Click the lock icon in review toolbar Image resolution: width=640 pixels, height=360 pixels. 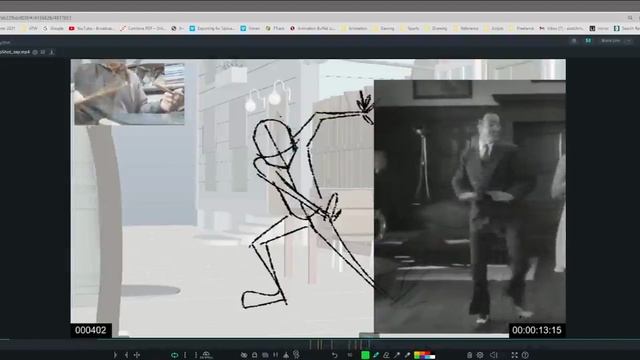point(254,355)
